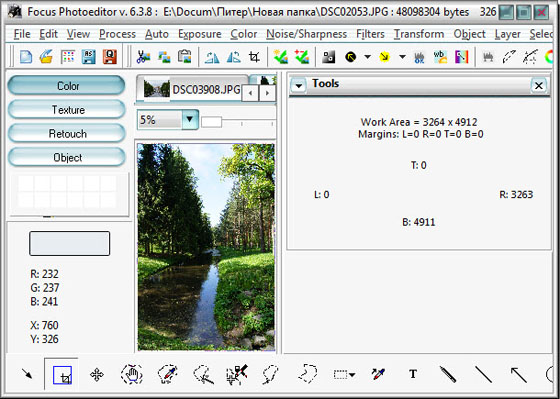Paste from clipboard icon

184,57
